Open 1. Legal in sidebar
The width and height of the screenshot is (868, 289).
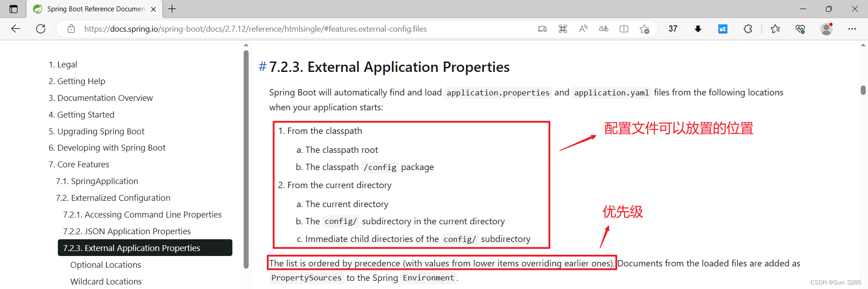tap(63, 65)
